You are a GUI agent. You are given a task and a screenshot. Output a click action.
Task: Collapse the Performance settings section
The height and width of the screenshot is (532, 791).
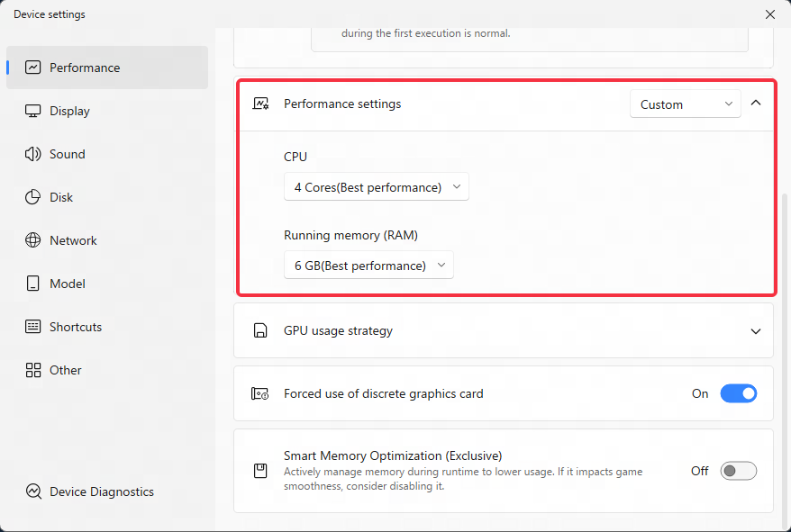tap(755, 103)
